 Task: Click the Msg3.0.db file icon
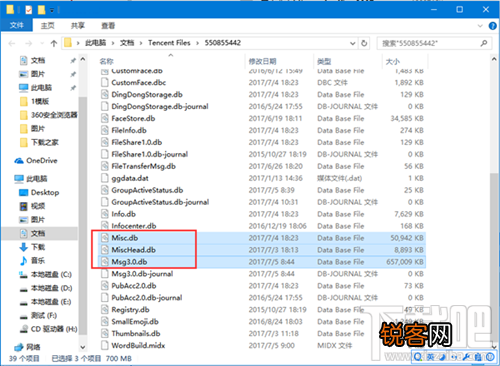(105, 262)
